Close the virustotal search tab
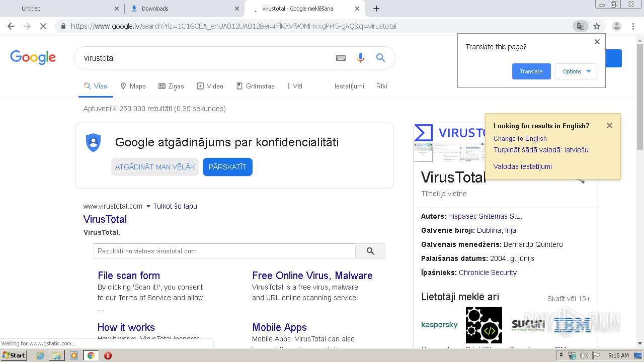644x362 pixels. [x=357, y=9]
